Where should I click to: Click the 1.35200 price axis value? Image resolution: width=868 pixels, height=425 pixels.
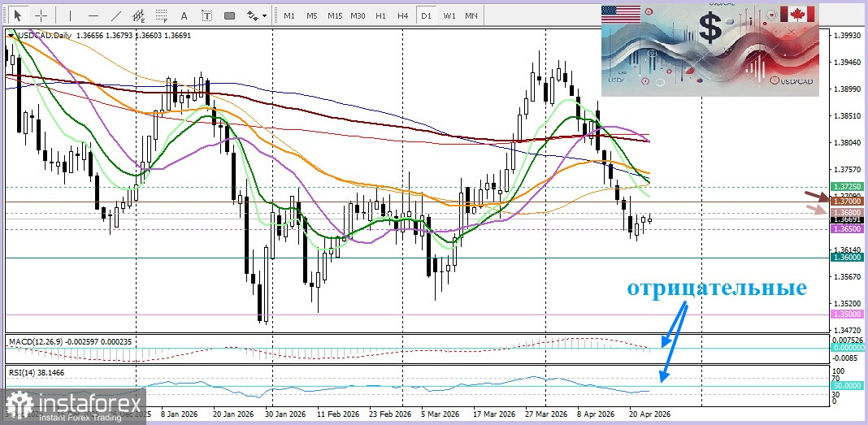847,304
